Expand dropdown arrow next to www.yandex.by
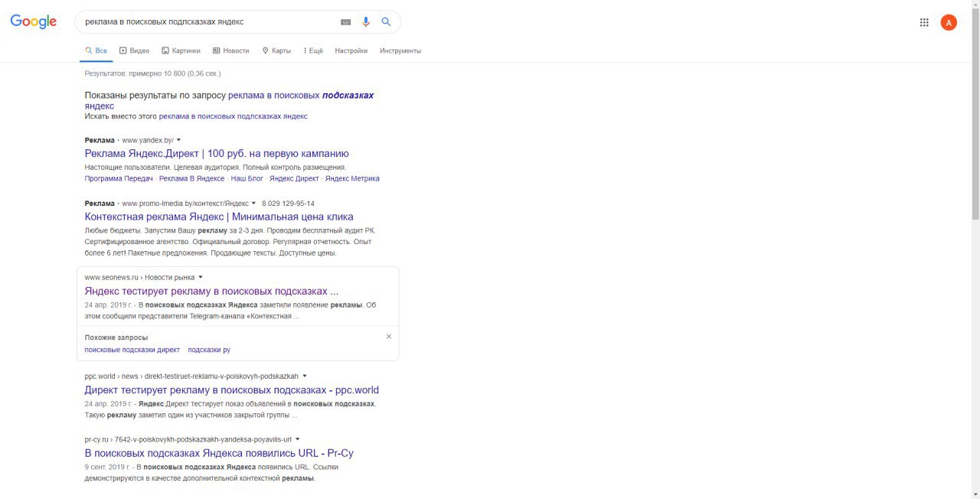Screen dimensions: 980x499 pos(179,140)
